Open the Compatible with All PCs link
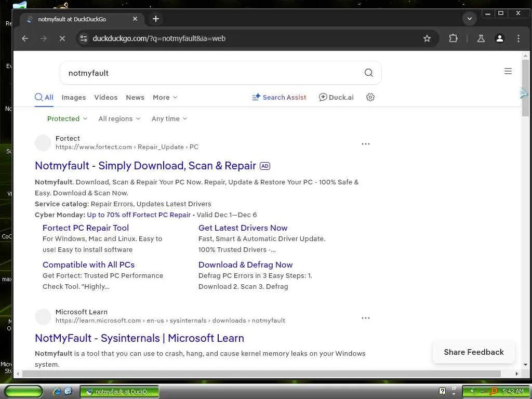The height and width of the screenshot is (399, 532). coord(88,264)
